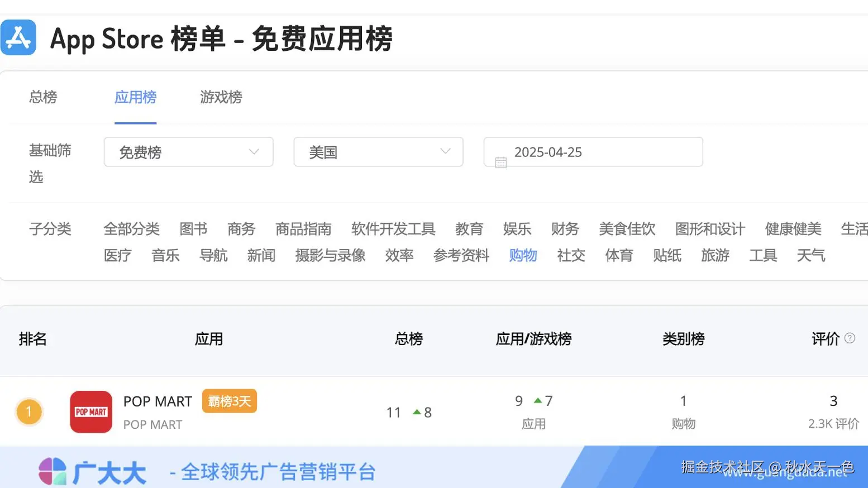Click the rank 1 gold badge
The image size is (868, 488).
29,412
